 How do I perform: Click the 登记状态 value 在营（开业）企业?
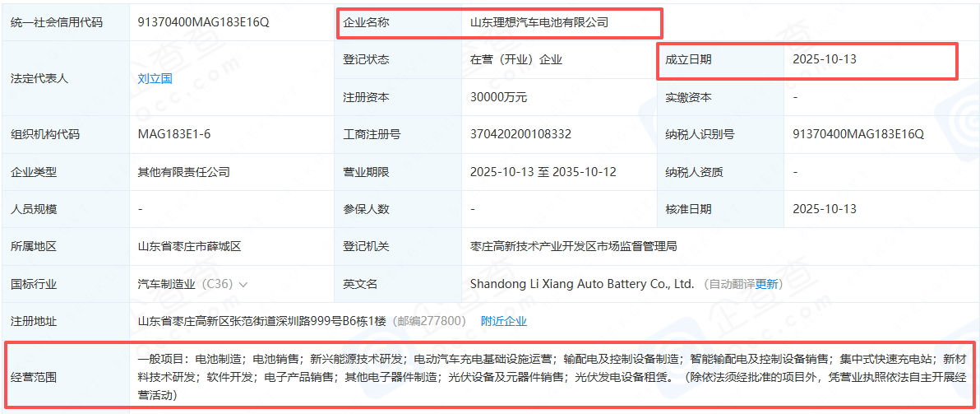tap(515, 60)
